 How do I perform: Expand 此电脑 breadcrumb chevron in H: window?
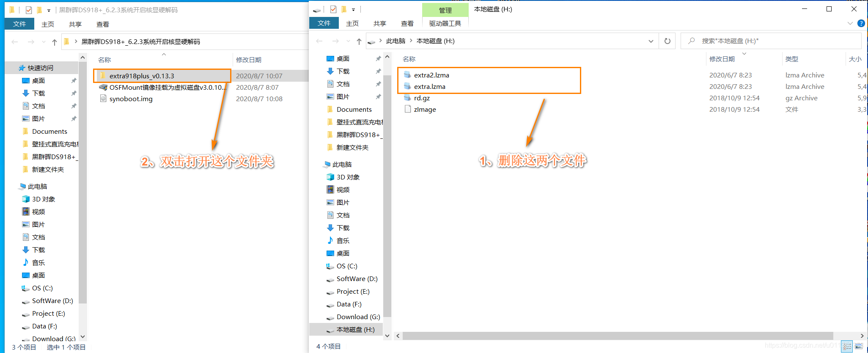click(x=411, y=41)
